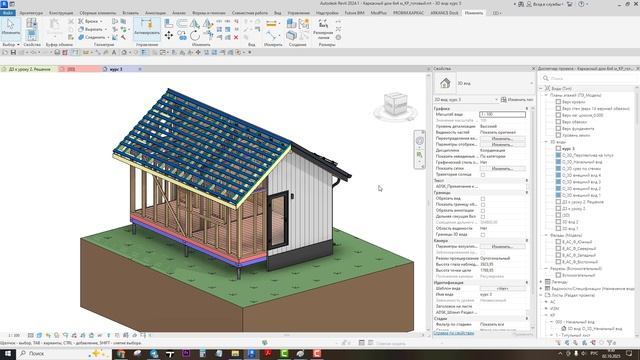Toggle the Annotation Crop checkbox
This screenshot has height=360, width=640.
point(483,211)
